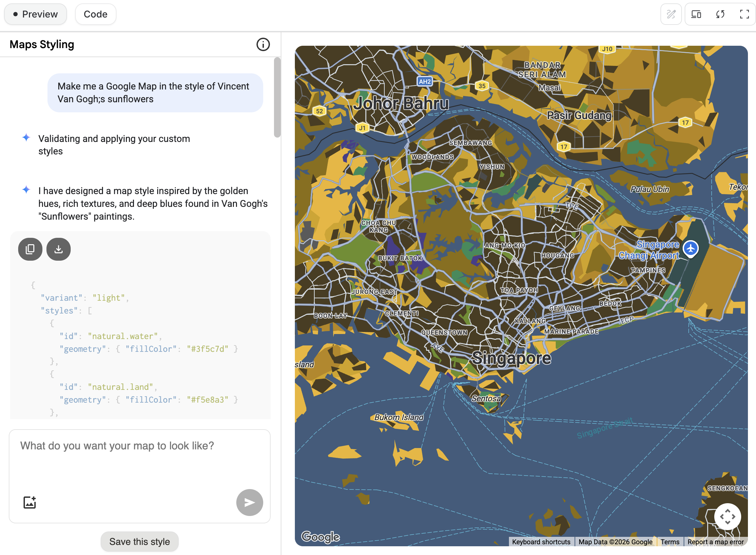Click the QUEENSTOWN district label
Image resolution: width=756 pixels, height=555 pixels.
click(444, 333)
